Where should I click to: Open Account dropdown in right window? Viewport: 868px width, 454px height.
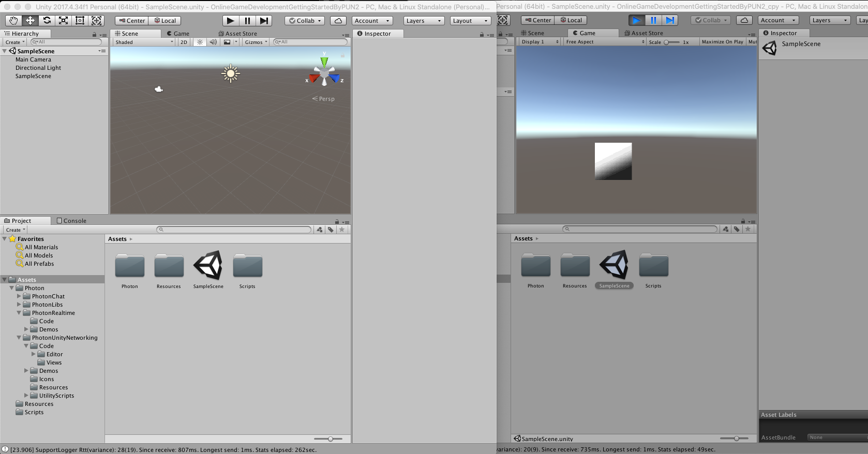(x=778, y=20)
